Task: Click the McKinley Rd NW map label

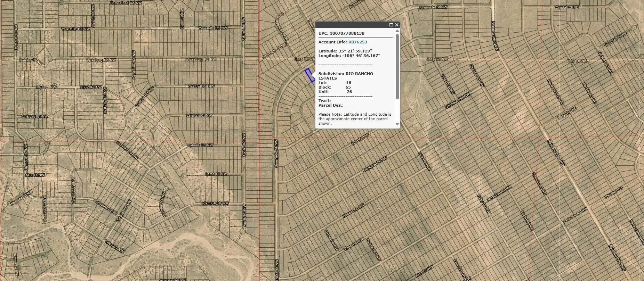Action: pos(105,100)
